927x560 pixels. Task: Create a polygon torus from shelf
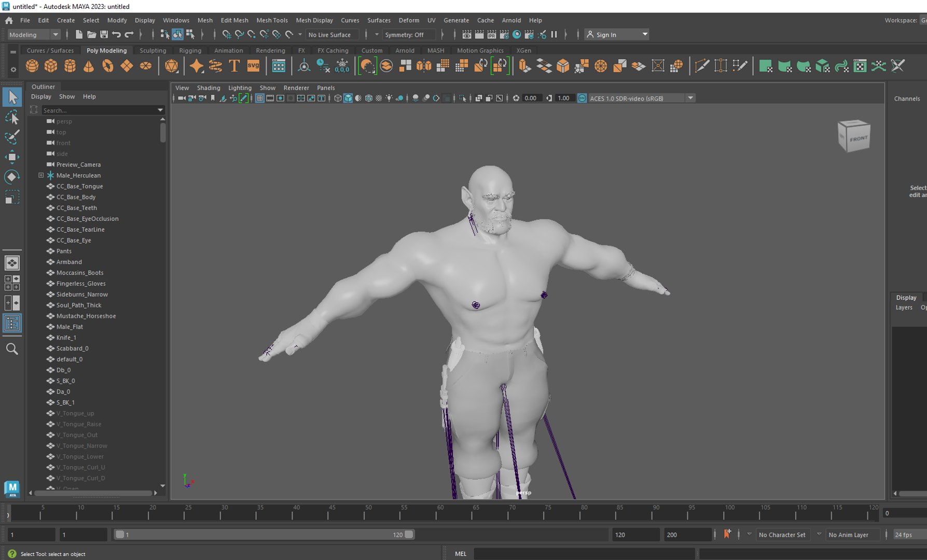tap(108, 66)
